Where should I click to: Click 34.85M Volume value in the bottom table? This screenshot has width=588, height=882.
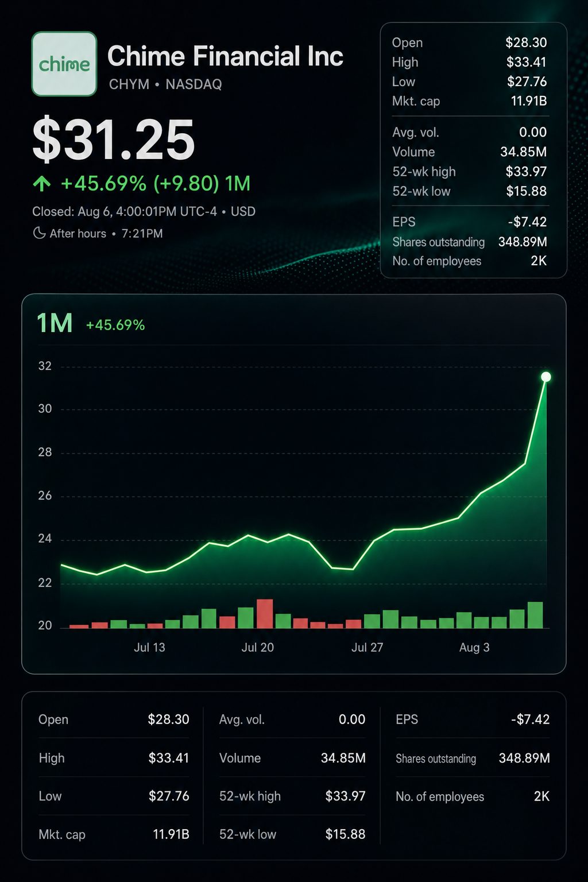[343, 758]
